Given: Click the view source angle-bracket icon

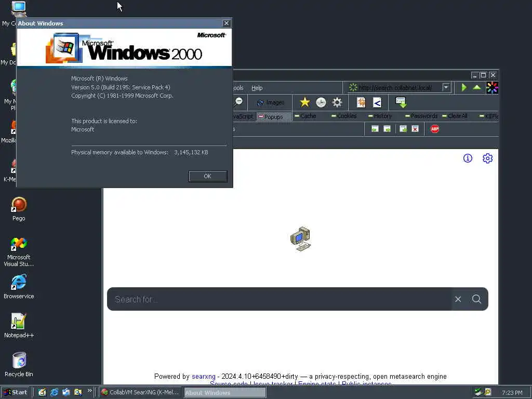Looking at the screenshot, I should tap(377, 102).
